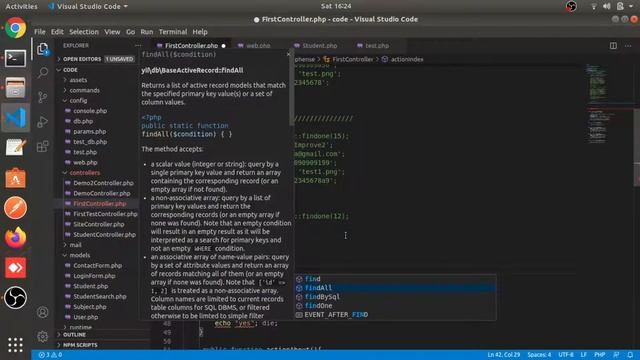This screenshot has width=640, height=360.
Task: Click the feedback icon in status bar
Action: [x=616, y=355]
